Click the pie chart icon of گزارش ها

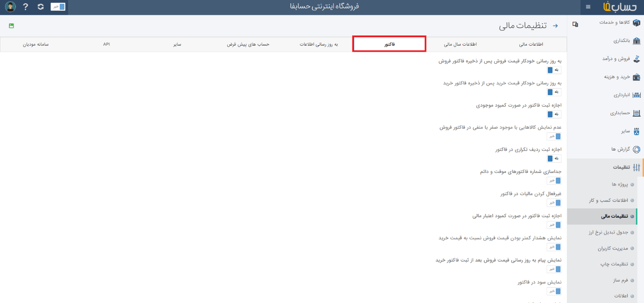(636, 150)
